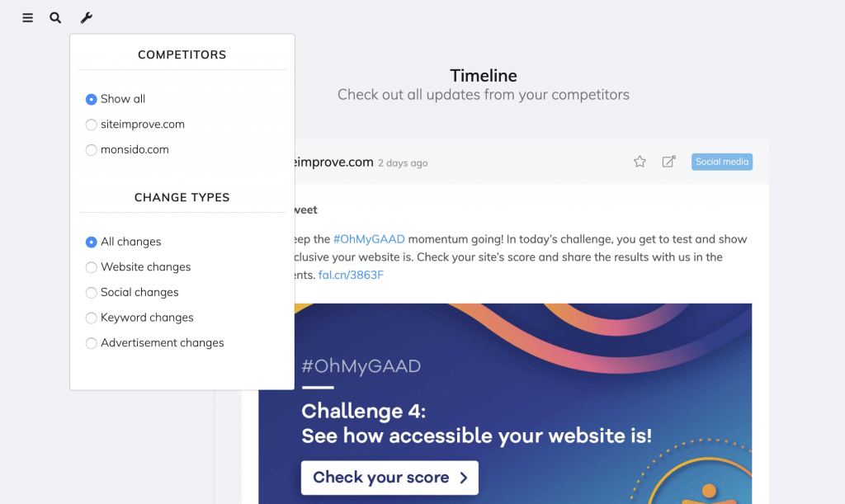
Task: Click Check your score banner button
Action: [389, 478]
